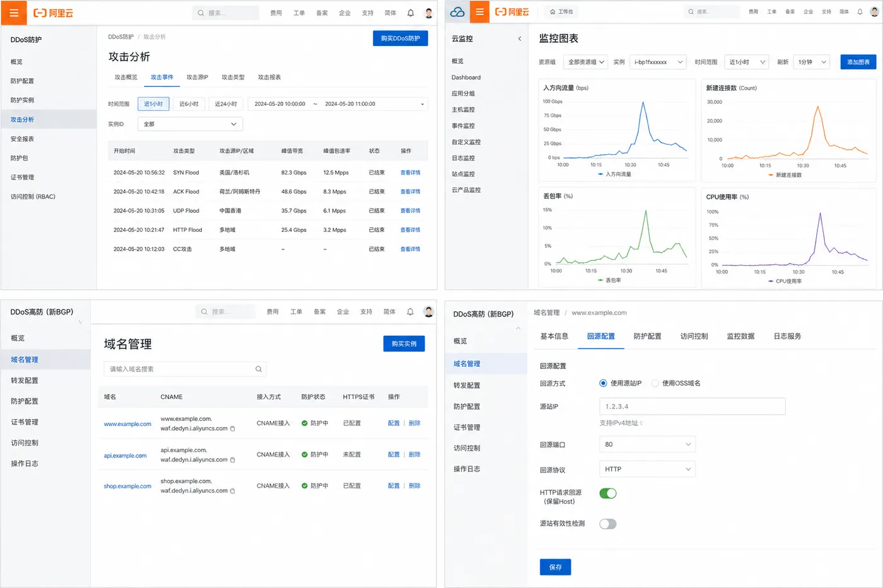Click 查看详情 for the SYN Flood attack

coord(410,173)
